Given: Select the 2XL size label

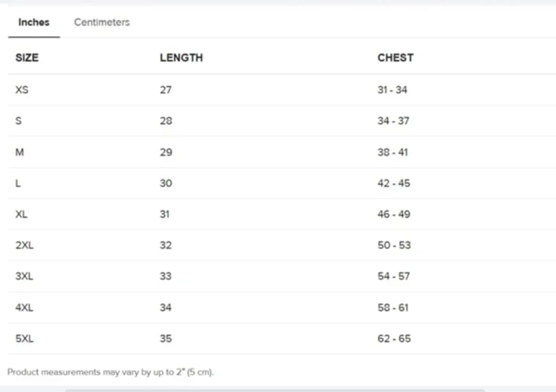Looking at the screenshot, I should pos(25,245).
